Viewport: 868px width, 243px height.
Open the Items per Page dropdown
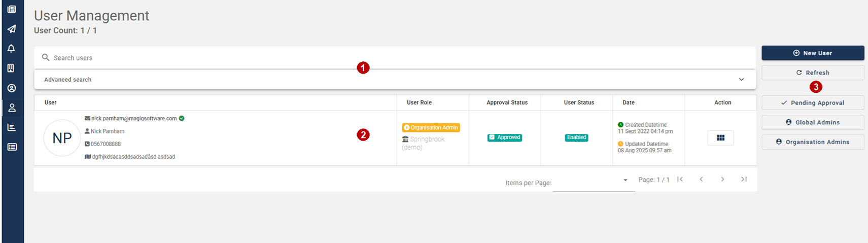coord(594,180)
